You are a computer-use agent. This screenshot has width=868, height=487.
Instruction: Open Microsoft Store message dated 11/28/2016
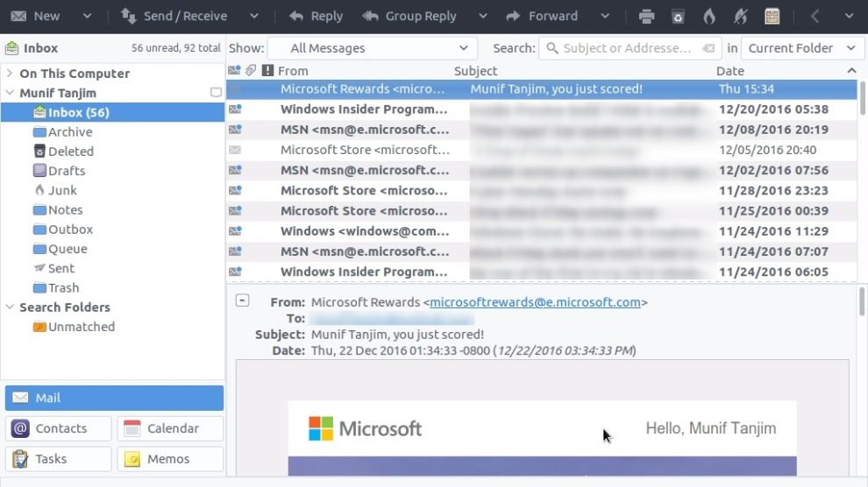point(541,191)
